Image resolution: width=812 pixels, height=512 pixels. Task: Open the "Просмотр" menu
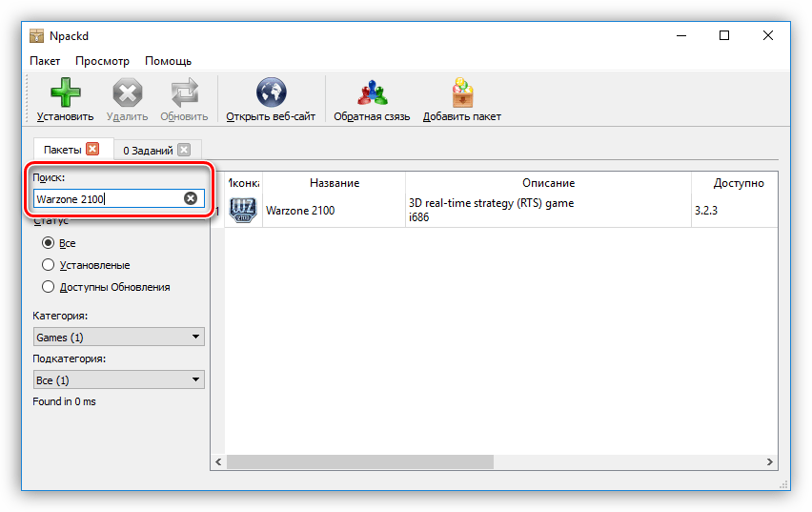click(102, 61)
